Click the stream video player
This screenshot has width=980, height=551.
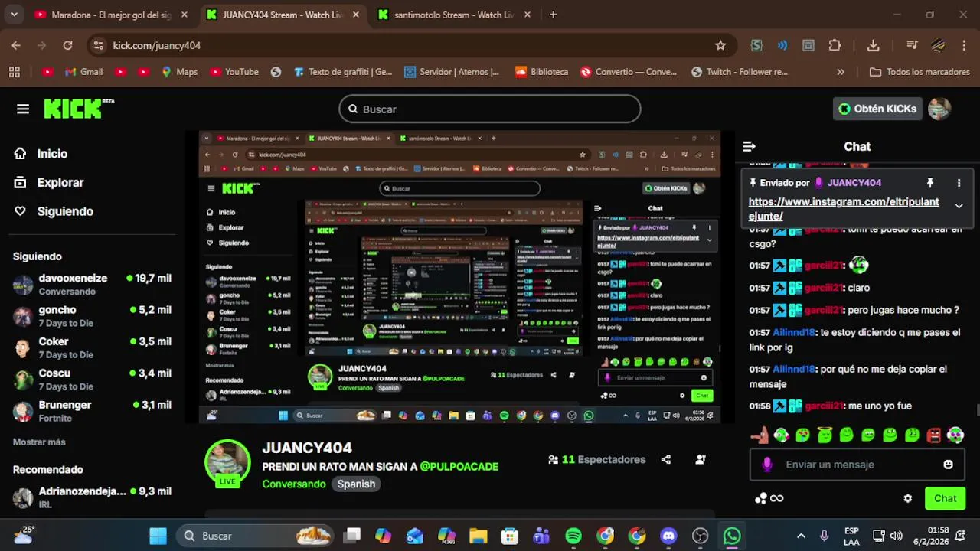click(x=459, y=277)
